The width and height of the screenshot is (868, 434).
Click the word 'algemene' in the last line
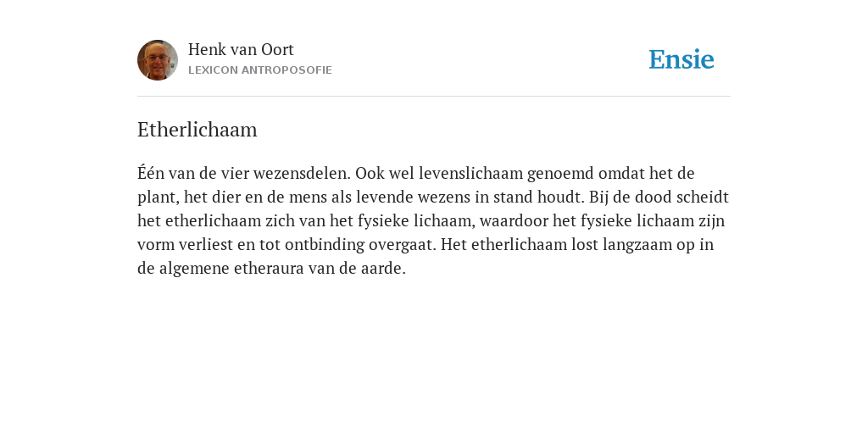click(194, 269)
